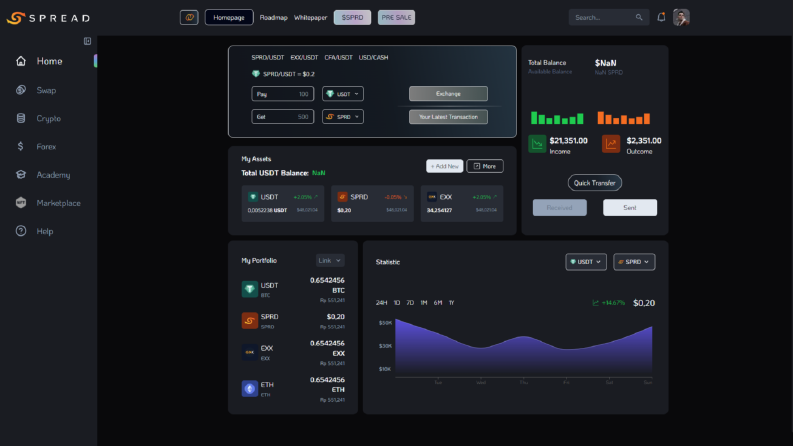Viewport: 793px width, 446px height.
Task: Select 24H chart range
Action: pos(381,303)
